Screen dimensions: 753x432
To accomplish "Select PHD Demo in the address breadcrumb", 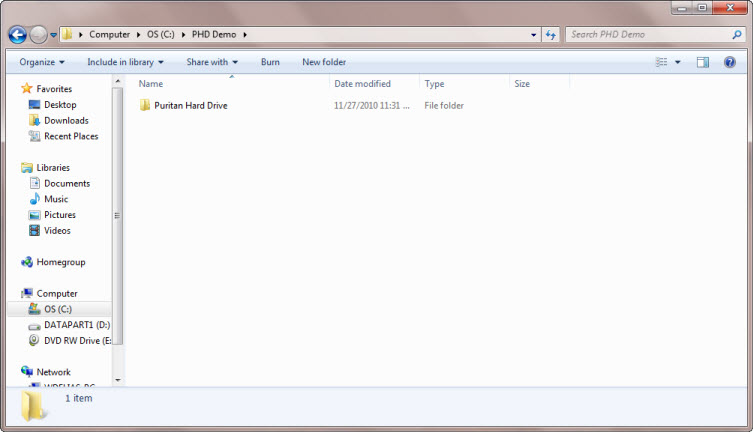I will (x=214, y=35).
